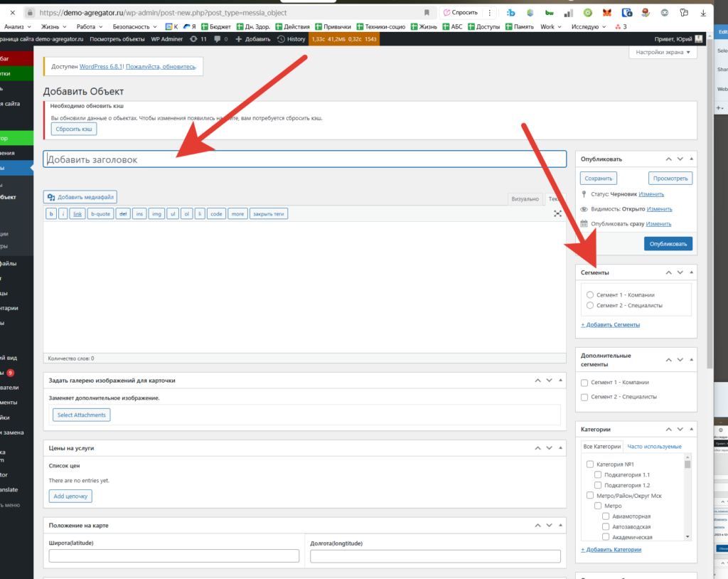Collapse the Опубликовать panel with its triangle toggle
Screen dimensions: 728x579
click(692, 159)
